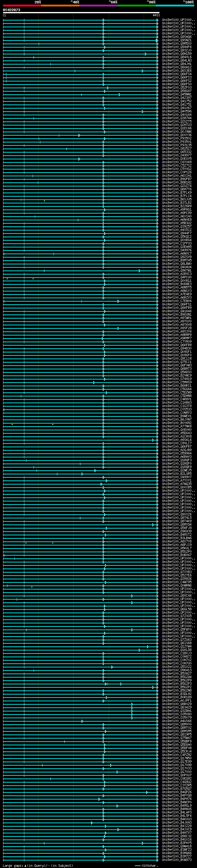Select hit label UniRef100_Q8H159
197x868 pixels.
pyautogui.click(x=176, y=54)
